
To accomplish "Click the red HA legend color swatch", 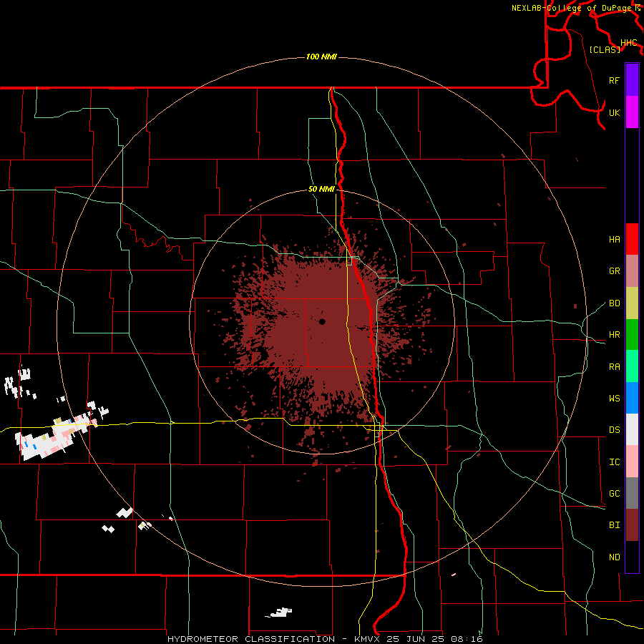I will [x=632, y=239].
